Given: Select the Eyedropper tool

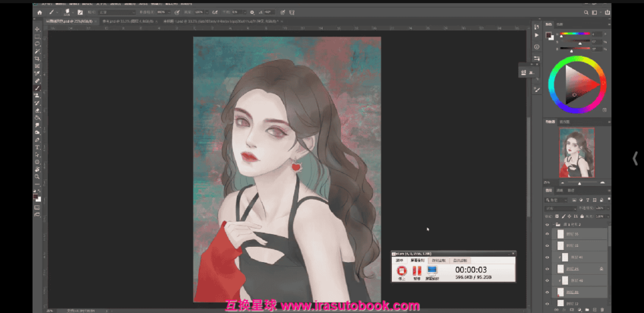Looking at the screenshot, I should tap(37, 74).
